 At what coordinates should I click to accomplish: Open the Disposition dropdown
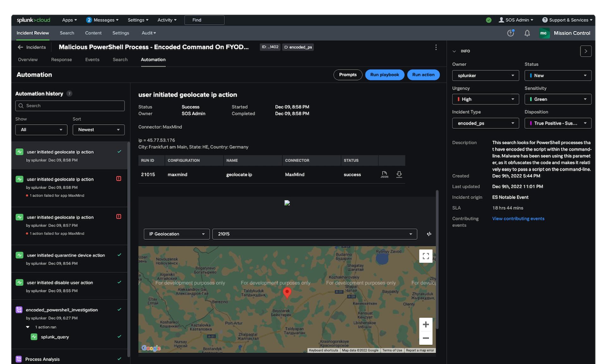pos(558,123)
